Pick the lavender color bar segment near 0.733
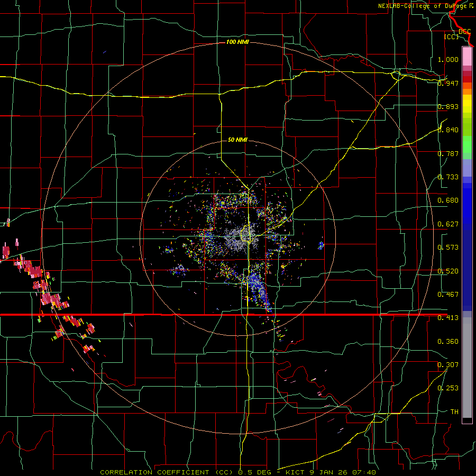The image size is (476, 476). (467, 168)
